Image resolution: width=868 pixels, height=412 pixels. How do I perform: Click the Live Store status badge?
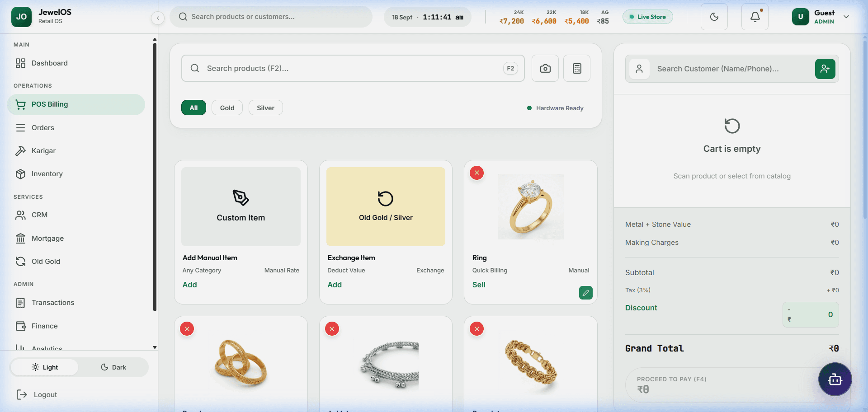[x=647, y=17]
